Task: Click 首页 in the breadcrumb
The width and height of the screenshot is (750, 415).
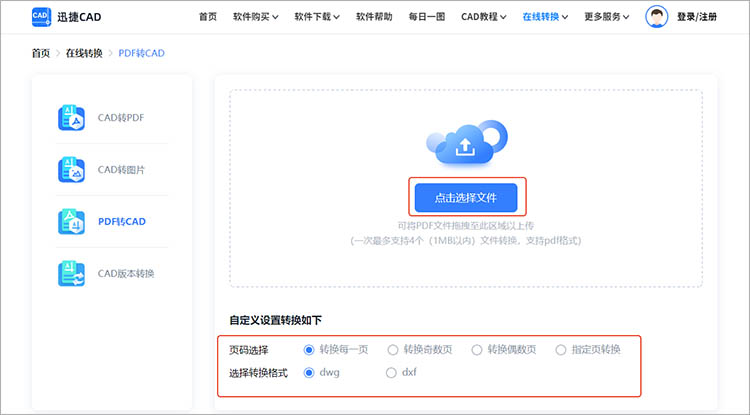Action: click(41, 53)
